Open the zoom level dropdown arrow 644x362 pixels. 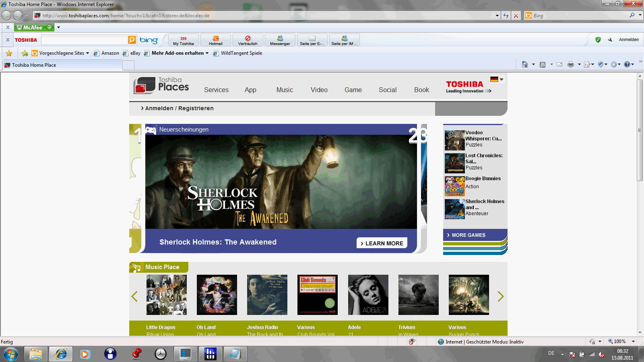pos(633,341)
